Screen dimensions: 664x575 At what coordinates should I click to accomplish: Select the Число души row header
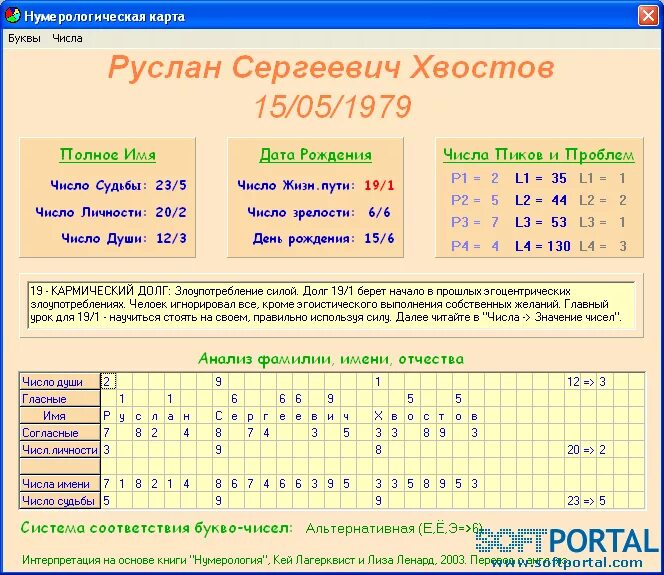(59, 381)
